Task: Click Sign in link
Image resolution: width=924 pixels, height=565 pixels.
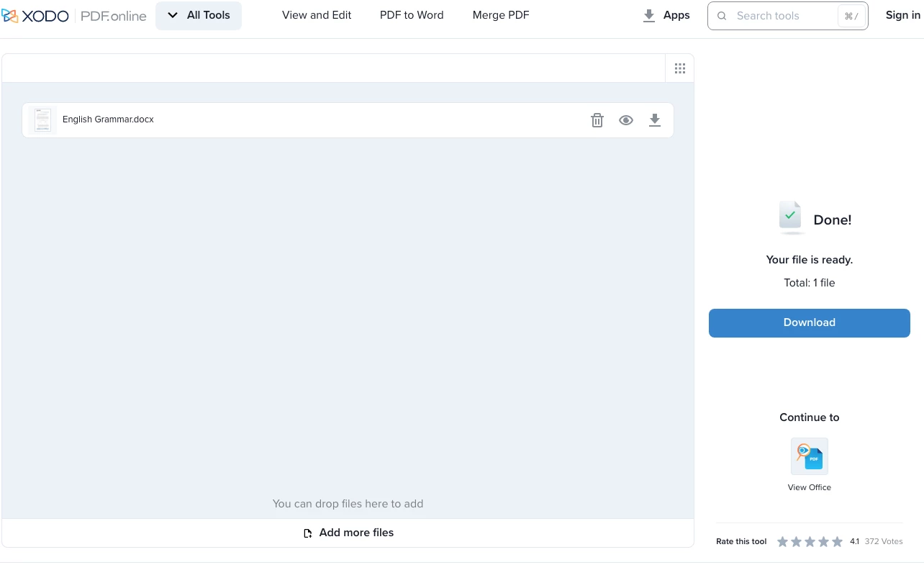Action: [x=902, y=15]
